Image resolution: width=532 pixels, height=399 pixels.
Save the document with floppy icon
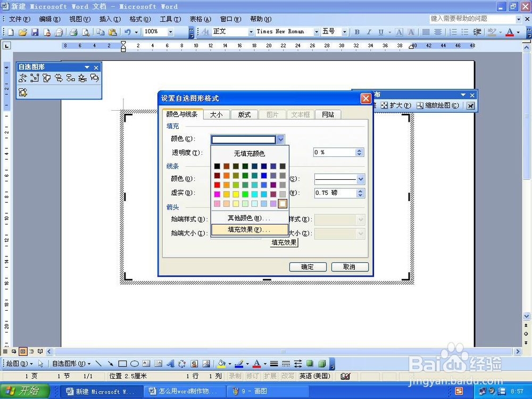[35, 32]
